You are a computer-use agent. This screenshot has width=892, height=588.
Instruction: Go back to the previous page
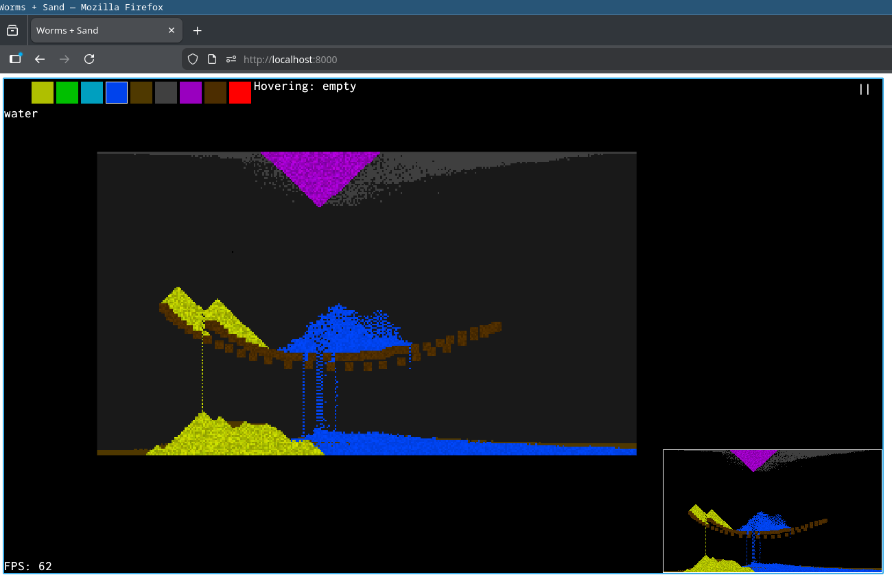(x=40, y=60)
